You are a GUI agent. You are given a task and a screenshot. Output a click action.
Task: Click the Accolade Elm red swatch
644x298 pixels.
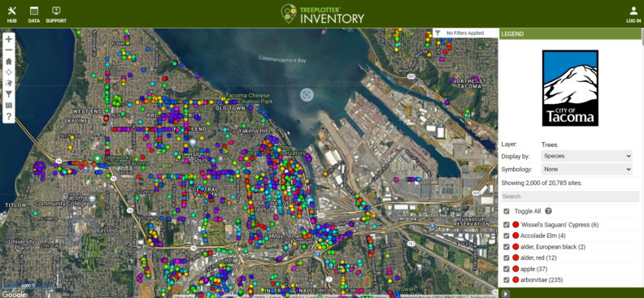(516, 235)
